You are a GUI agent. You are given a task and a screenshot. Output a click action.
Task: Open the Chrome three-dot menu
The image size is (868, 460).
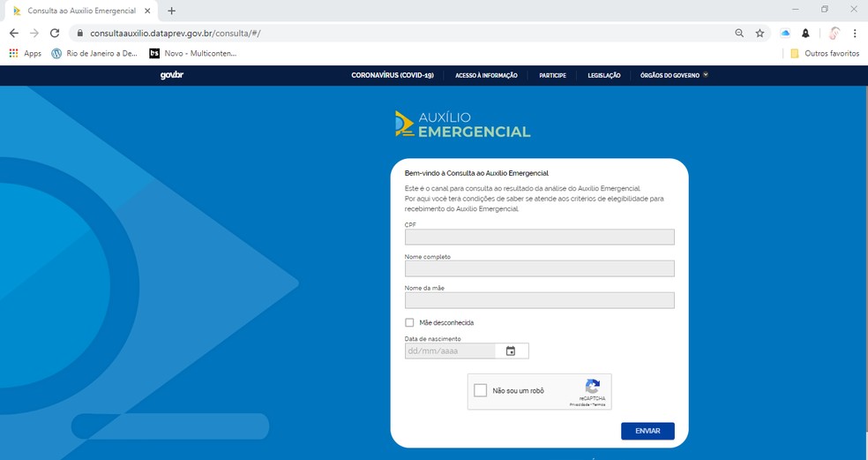pyautogui.click(x=855, y=34)
